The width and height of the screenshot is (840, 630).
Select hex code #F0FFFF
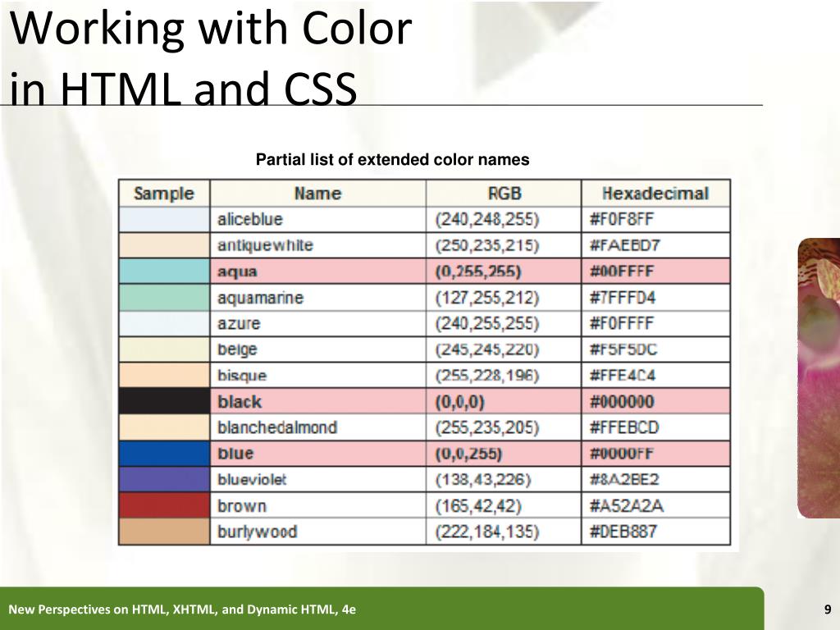click(x=622, y=323)
